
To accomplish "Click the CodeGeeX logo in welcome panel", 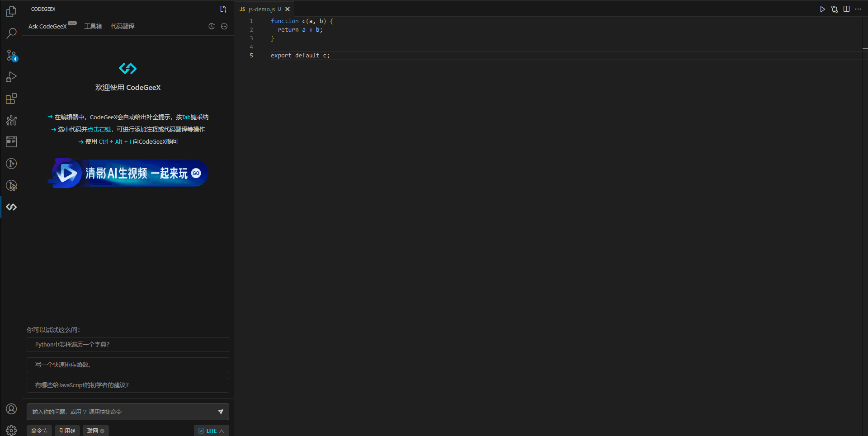I will pyautogui.click(x=127, y=68).
